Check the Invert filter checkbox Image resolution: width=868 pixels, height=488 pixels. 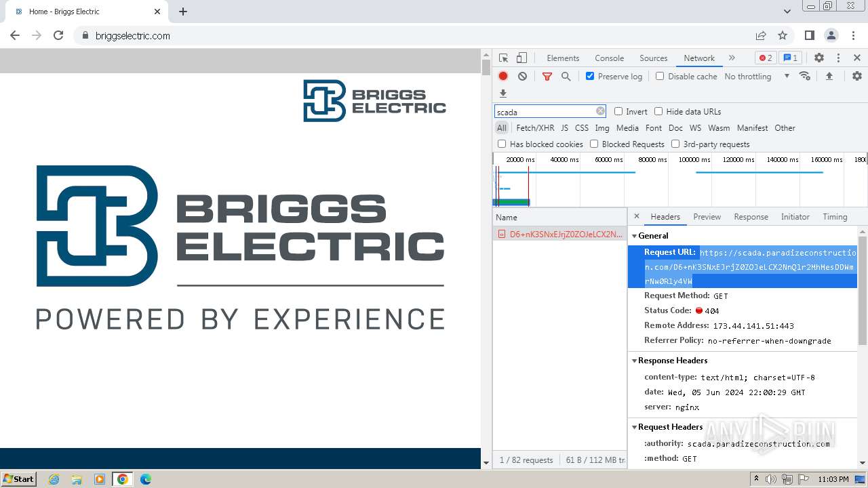[618, 112]
